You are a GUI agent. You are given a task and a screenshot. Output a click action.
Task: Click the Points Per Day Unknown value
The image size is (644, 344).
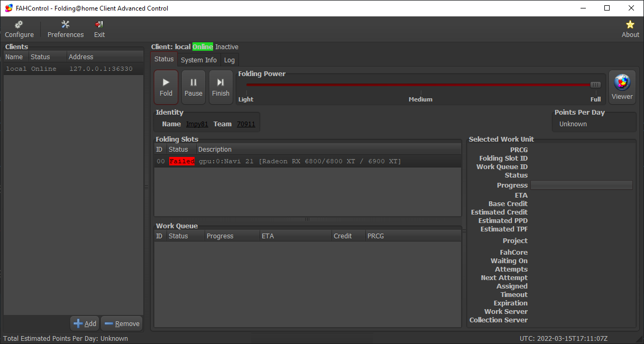pyautogui.click(x=573, y=124)
